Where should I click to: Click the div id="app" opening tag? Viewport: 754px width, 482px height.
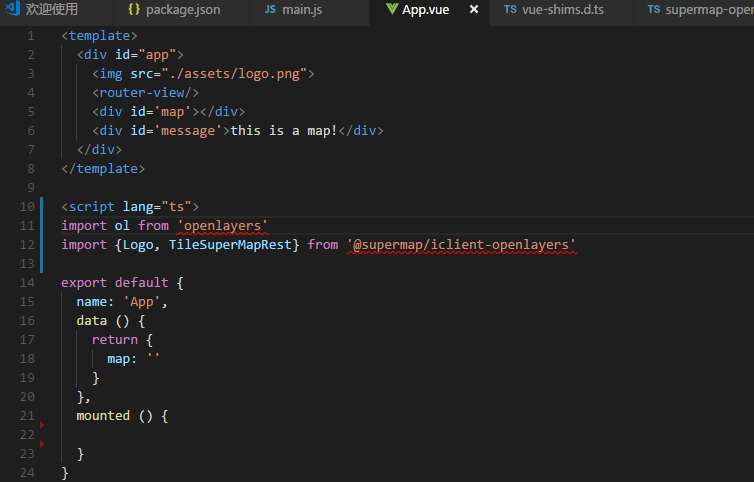coord(130,55)
